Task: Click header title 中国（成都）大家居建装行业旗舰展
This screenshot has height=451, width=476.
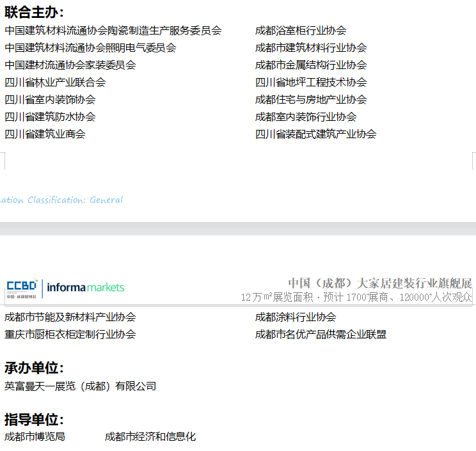Action: pos(379,283)
